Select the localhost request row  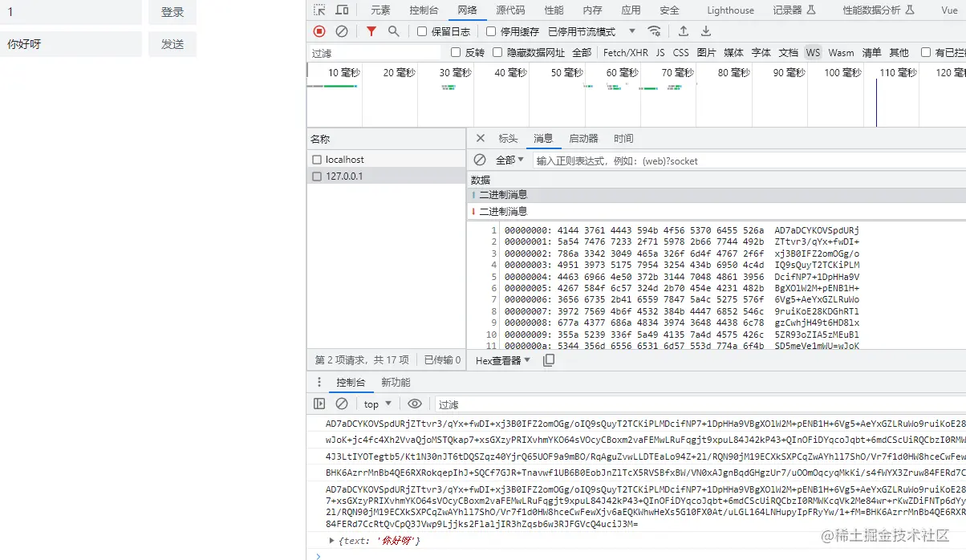[x=387, y=160]
